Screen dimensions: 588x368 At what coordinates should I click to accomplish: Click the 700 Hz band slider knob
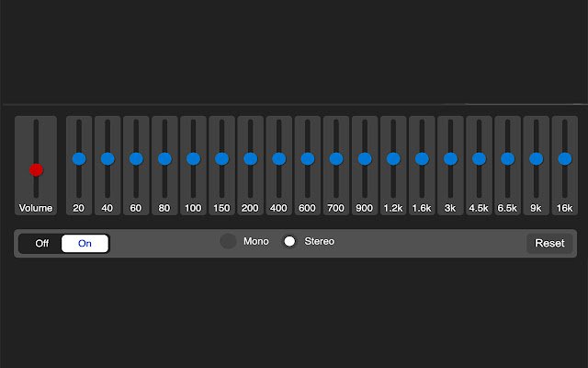click(336, 159)
